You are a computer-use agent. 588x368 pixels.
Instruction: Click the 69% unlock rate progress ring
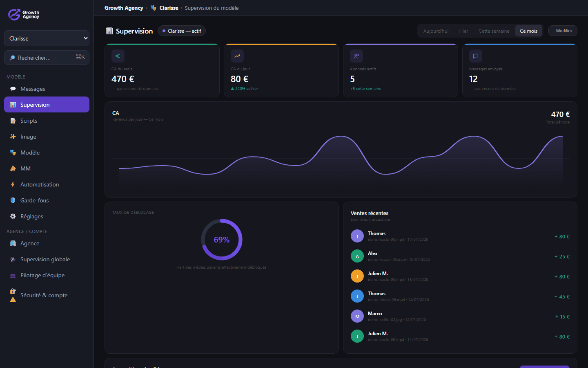point(222,240)
